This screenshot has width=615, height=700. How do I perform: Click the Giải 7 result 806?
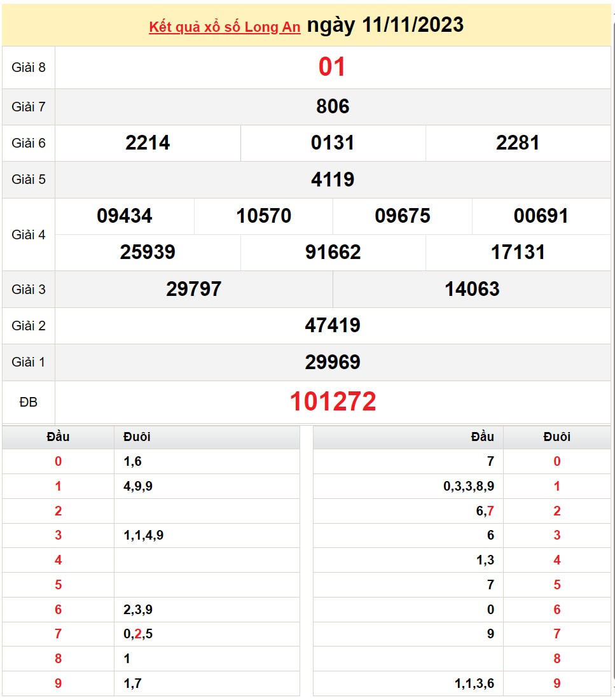click(333, 106)
